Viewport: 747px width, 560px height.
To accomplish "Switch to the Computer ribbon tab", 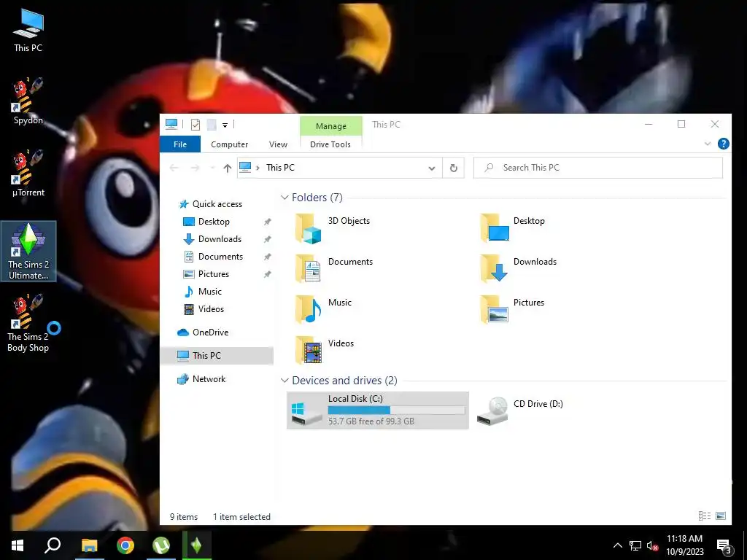I will point(230,144).
